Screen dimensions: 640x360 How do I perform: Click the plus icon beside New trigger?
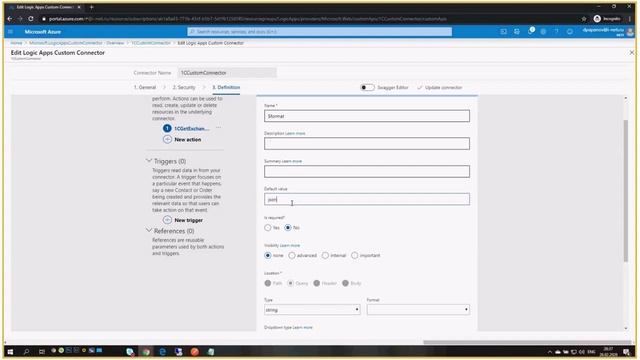click(167, 220)
